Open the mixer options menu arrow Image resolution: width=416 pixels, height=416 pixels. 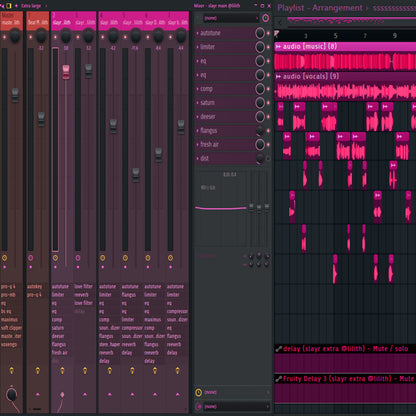pos(2,6)
